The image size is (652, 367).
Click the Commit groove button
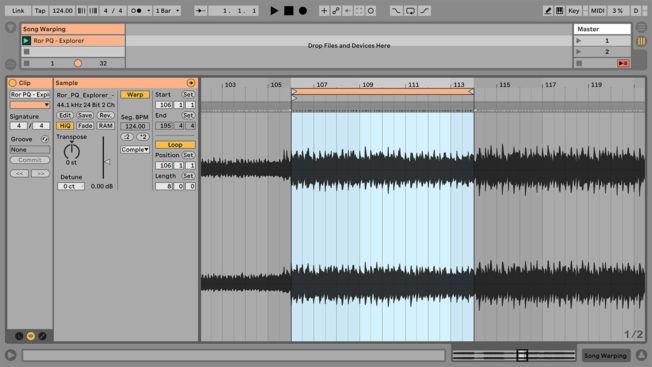click(x=30, y=160)
